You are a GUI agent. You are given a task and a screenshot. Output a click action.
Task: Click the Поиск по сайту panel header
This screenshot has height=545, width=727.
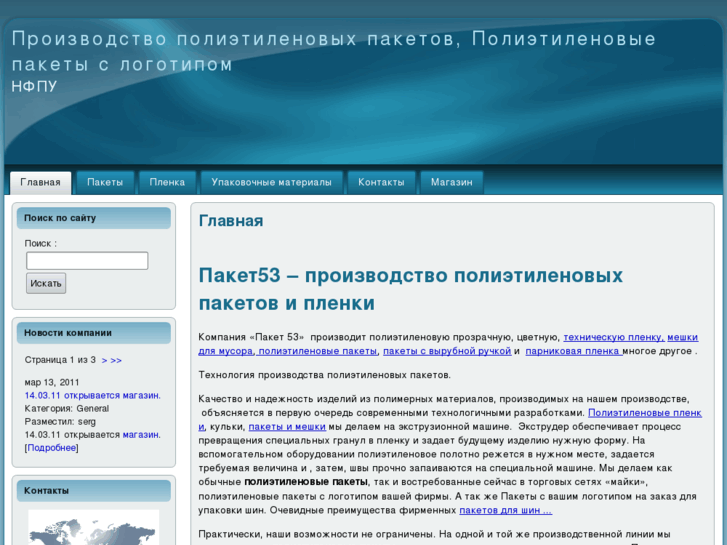pyautogui.click(x=94, y=218)
